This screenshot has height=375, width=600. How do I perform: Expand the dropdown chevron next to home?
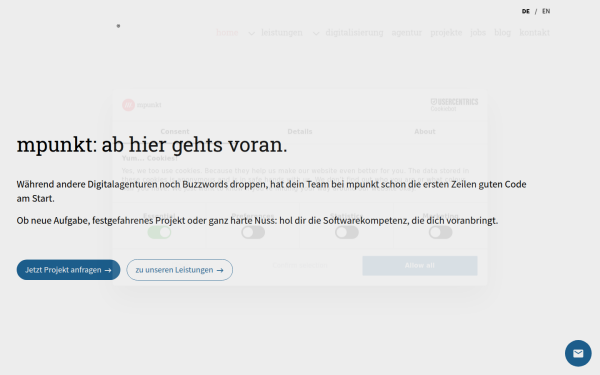coord(251,34)
